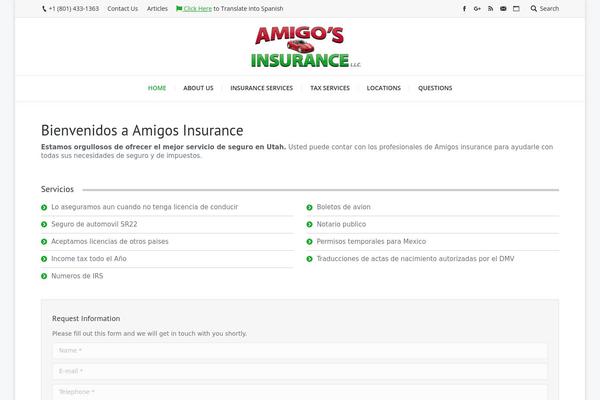Click the Contact Us link

click(x=122, y=8)
